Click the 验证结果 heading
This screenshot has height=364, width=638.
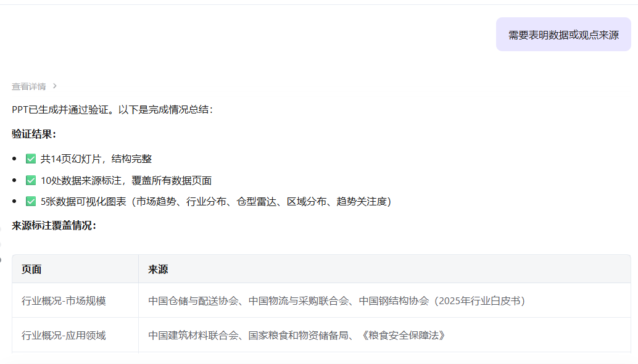coord(34,134)
